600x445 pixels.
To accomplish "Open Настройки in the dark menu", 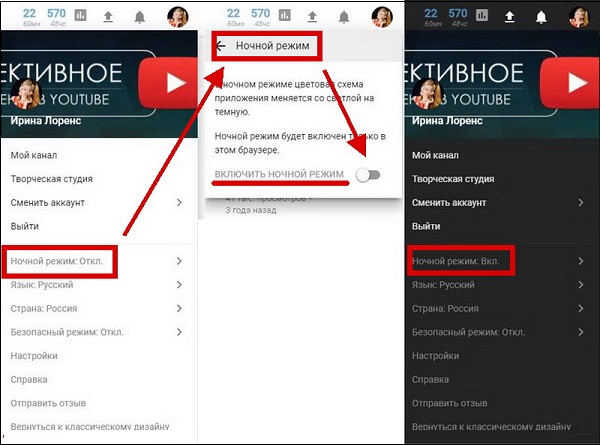I will (x=435, y=356).
